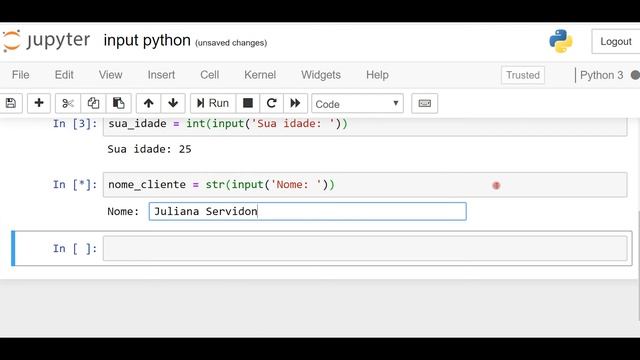The height and width of the screenshot is (360, 640).
Task: Interrupt the kernel with stop icon
Action: pos(248,103)
